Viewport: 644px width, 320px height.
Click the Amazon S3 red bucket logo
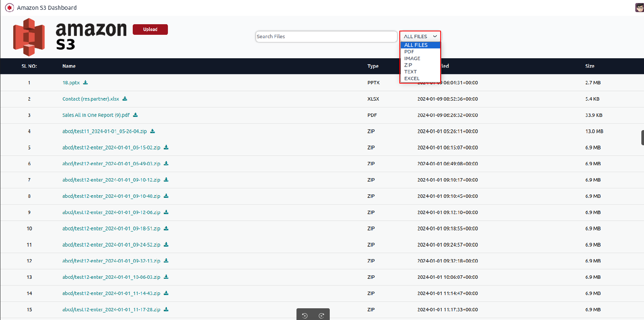(x=29, y=37)
